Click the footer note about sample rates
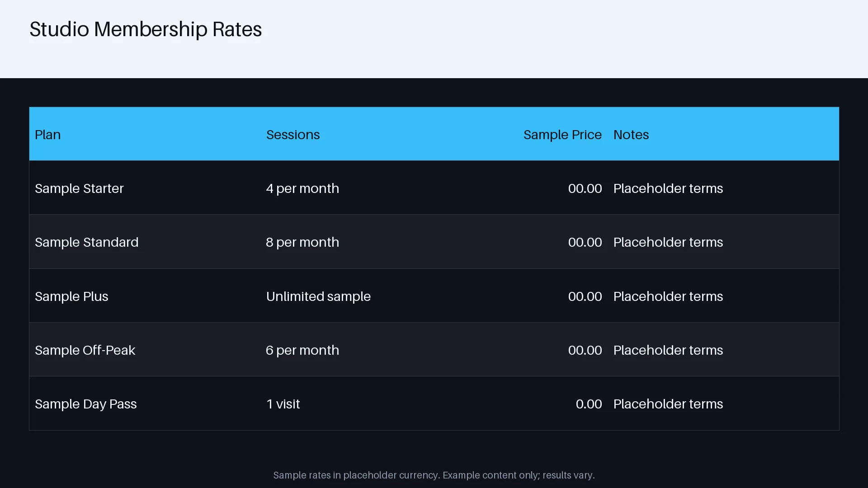The width and height of the screenshot is (868, 488). 434,475
